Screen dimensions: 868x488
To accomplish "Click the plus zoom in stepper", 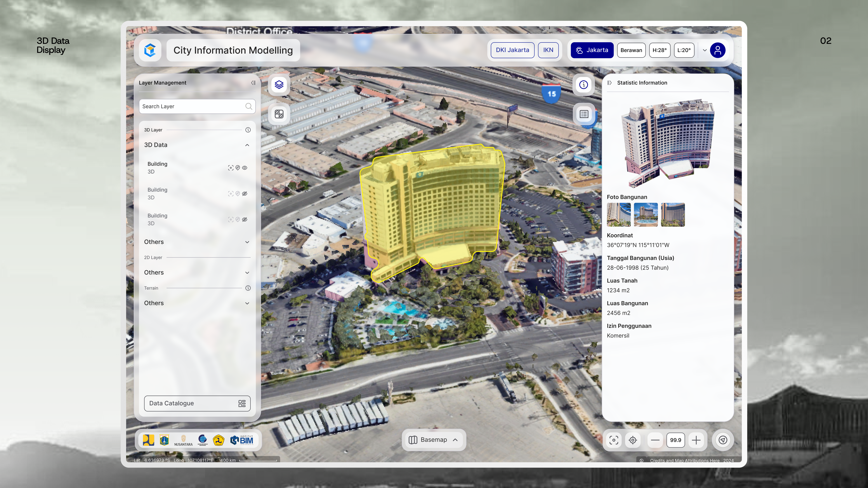I will (x=696, y=440).
